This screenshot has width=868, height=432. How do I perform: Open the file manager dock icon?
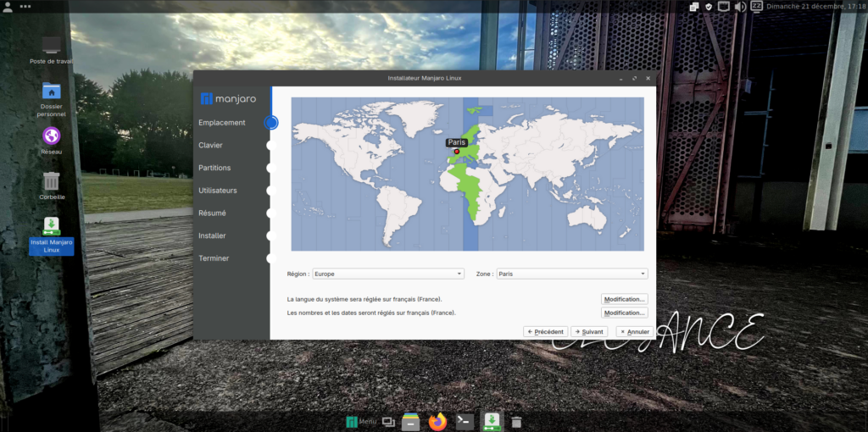point(411,422)
